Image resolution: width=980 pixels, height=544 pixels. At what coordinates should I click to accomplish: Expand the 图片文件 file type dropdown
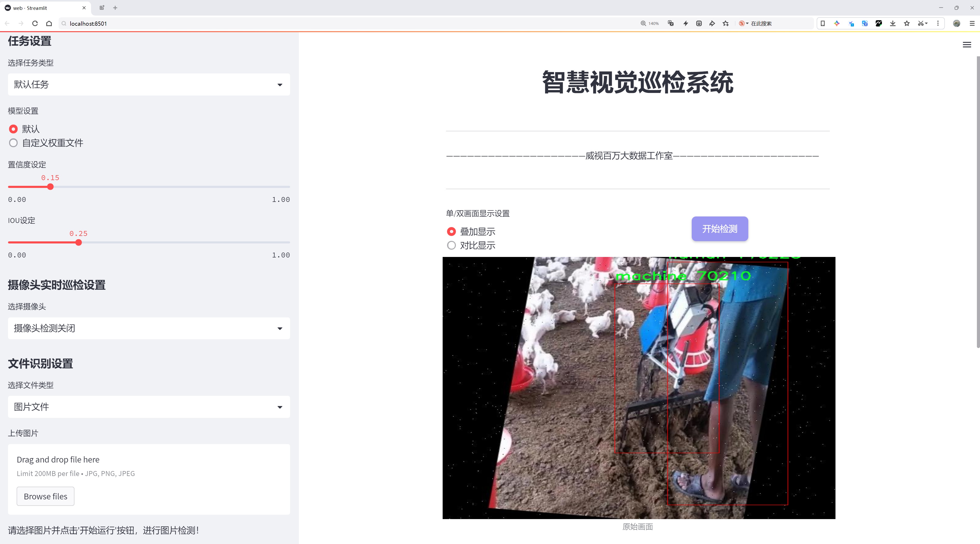[x=149, y=407]
